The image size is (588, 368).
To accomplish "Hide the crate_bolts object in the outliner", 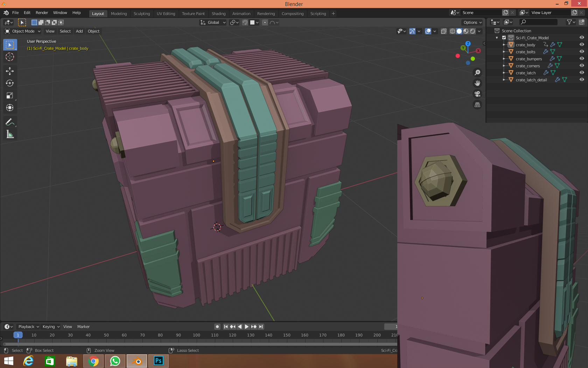I will coord(581,52).
